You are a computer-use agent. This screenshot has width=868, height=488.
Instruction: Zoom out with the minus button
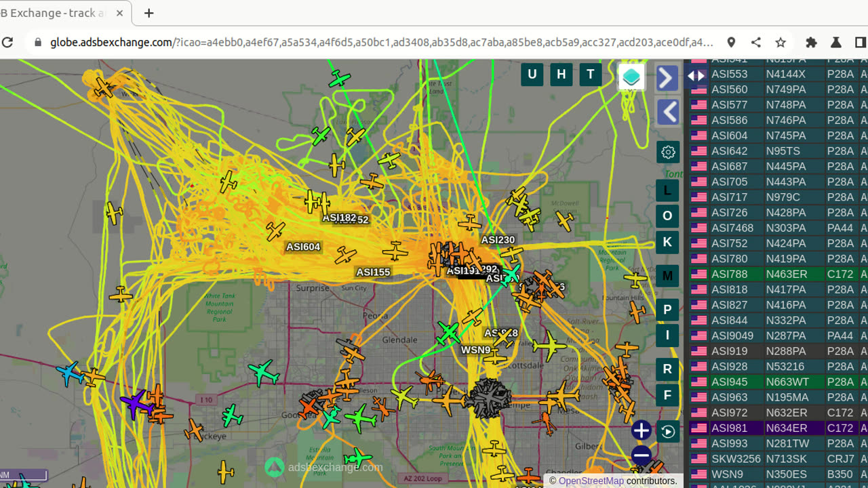(641, 455)
